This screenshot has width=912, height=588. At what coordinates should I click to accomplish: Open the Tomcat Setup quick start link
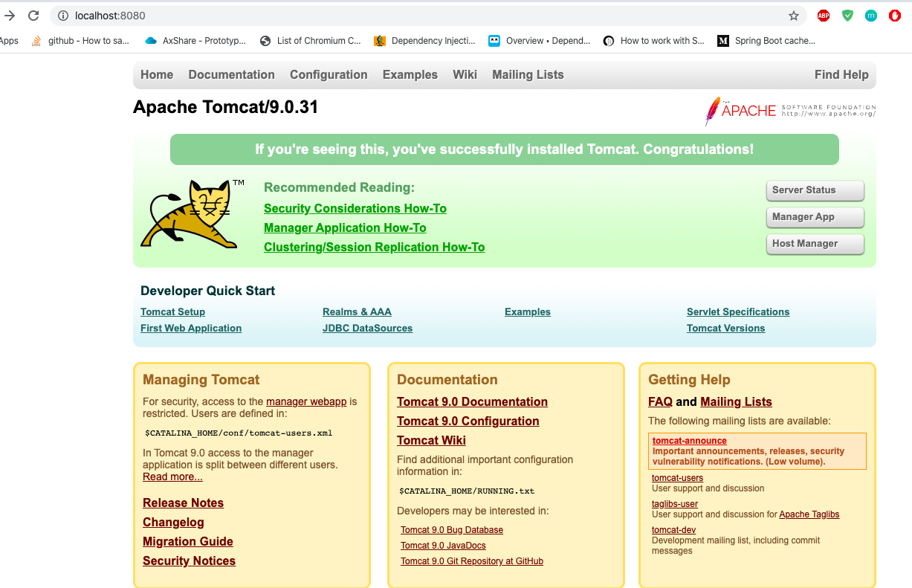172,311
